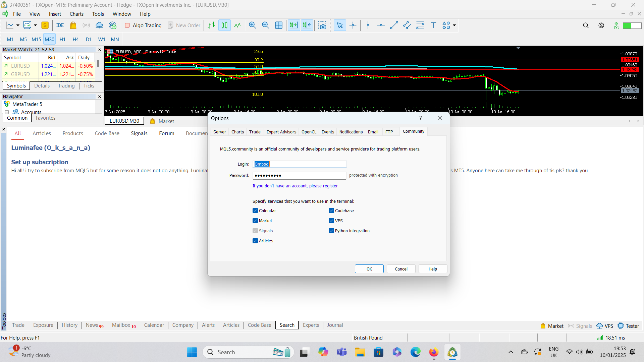Click the Windows Start button
The height and width of the screenshot is (362, 644).
tap(192, 352)
